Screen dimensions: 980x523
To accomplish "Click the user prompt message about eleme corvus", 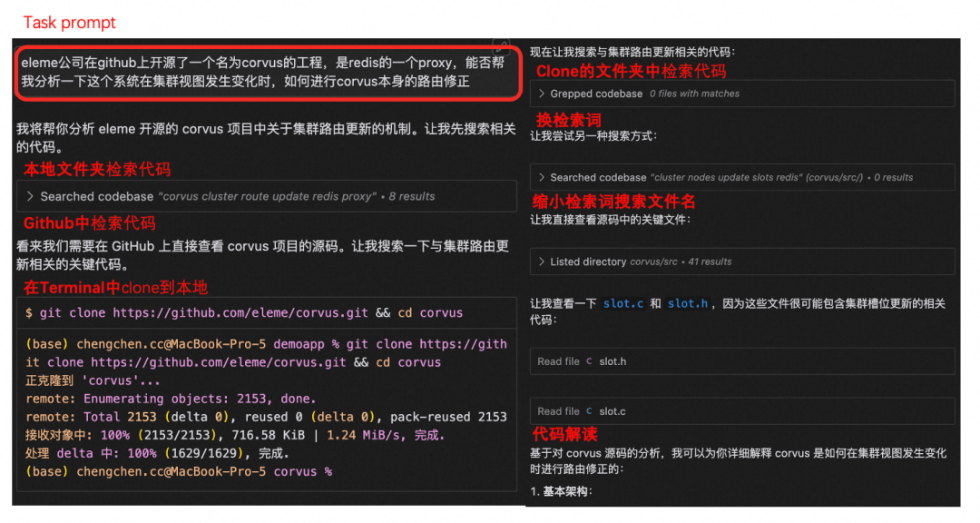I will coord(268,73).
